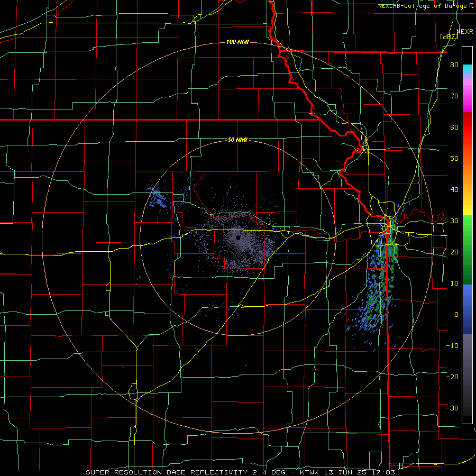This screenshot has height=476, width=476.
Task: Click the 100 NMI range ring label
Action: (237, 42)
